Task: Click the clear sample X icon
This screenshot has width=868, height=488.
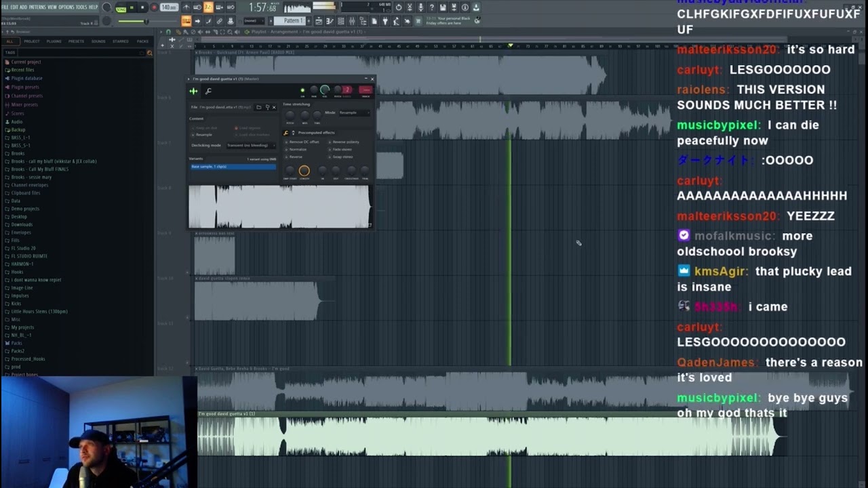Action: coord(274,107)
